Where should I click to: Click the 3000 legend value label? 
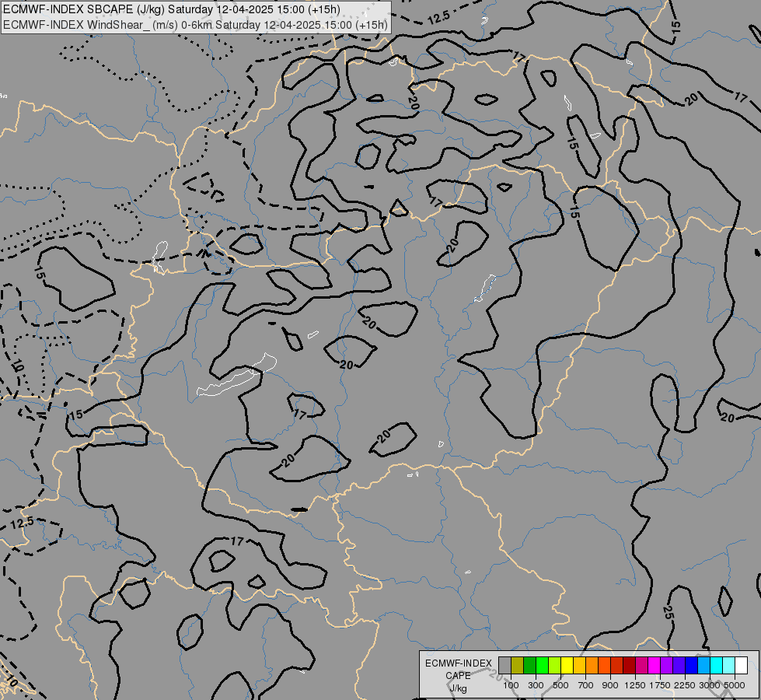pyautogui.click(x=710, y=685)
